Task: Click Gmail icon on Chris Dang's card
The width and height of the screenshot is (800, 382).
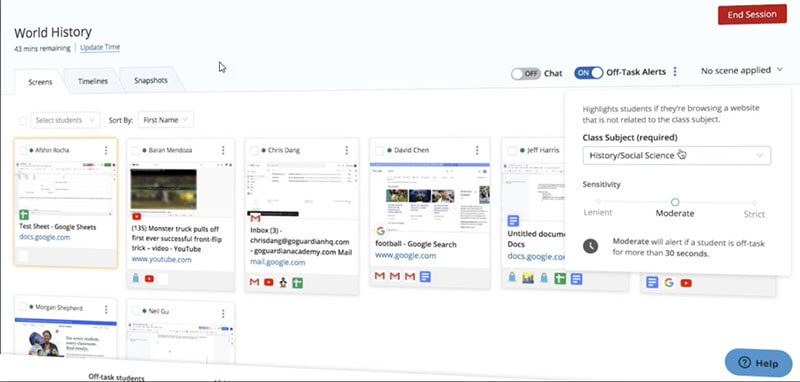Action: 256,218
